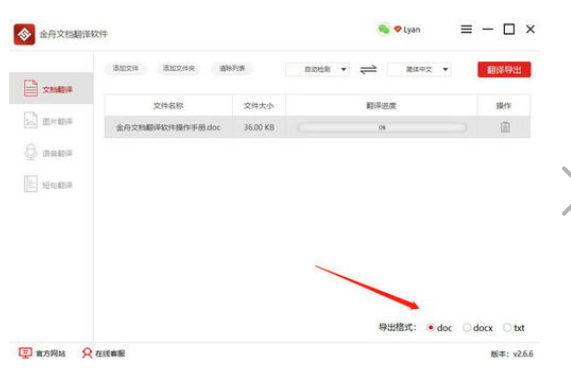The width and height of the screenshot is (571, 387).
Task: Click the red 翻译导出 button
Action: (x=504, y=70)
